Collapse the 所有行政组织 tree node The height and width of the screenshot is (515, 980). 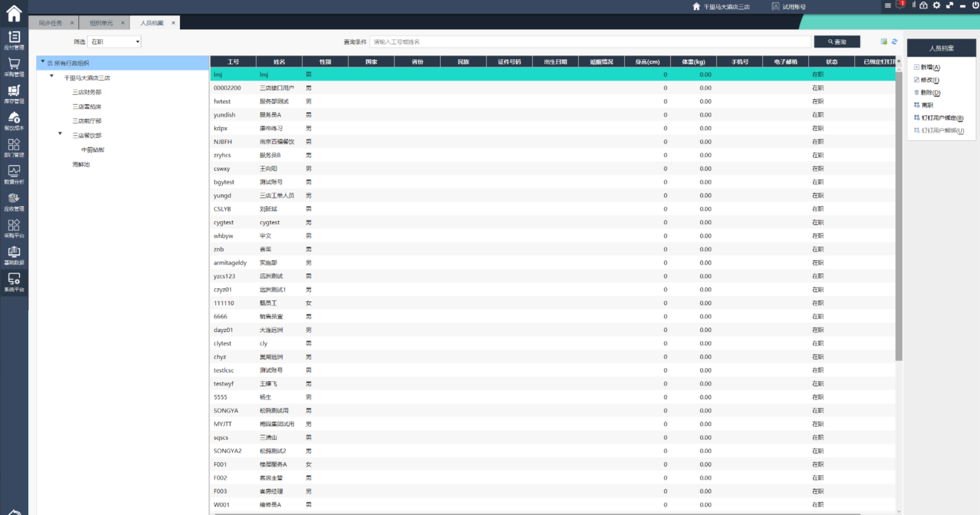(43, 62)
